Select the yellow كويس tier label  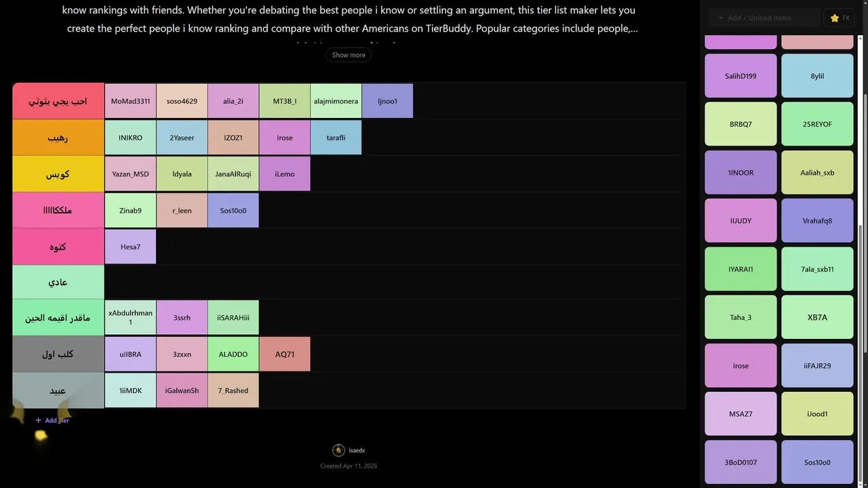pyautogui.click(x=58, y=174)
